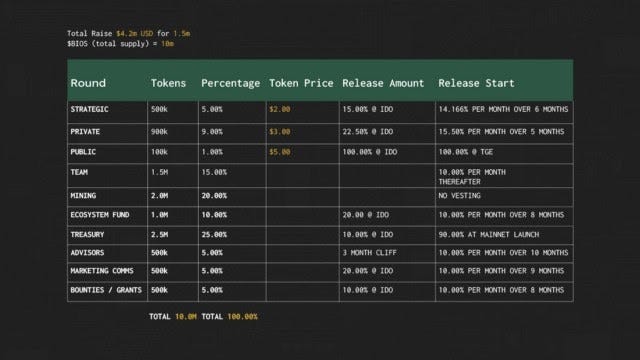Click the BOUNTIES / GRANTS label

pyautogui.click(x=106, y=290)
